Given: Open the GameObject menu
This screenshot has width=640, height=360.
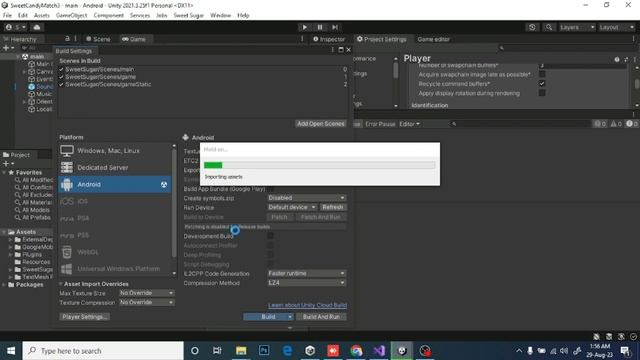Looking at the screenshot, I should [x=71, y=16].
